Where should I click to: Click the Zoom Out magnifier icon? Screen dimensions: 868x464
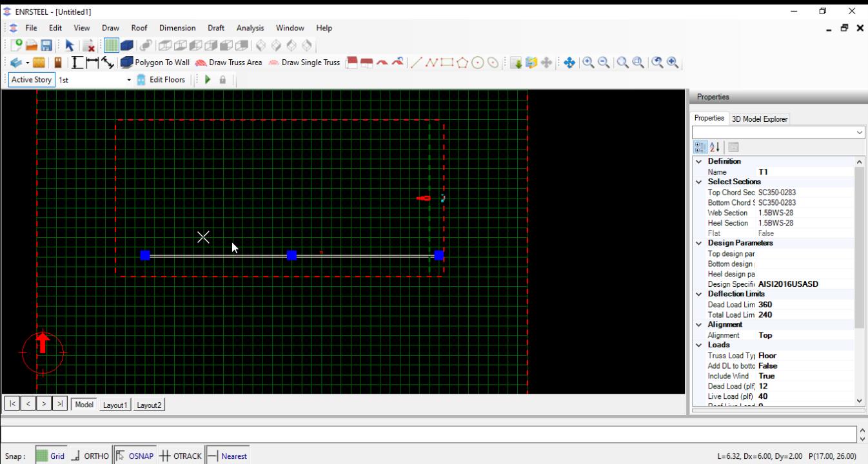click(x=604, y=63)
